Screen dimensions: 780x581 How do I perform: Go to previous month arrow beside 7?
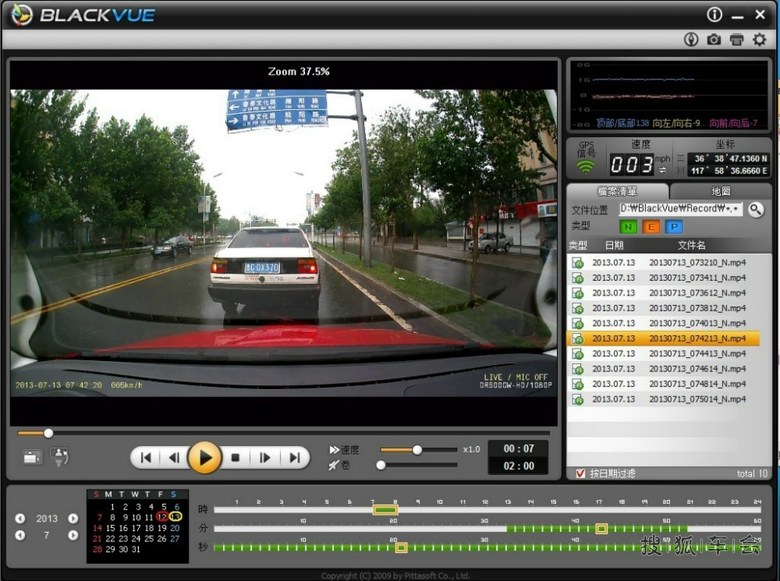[x=20, y=535]
